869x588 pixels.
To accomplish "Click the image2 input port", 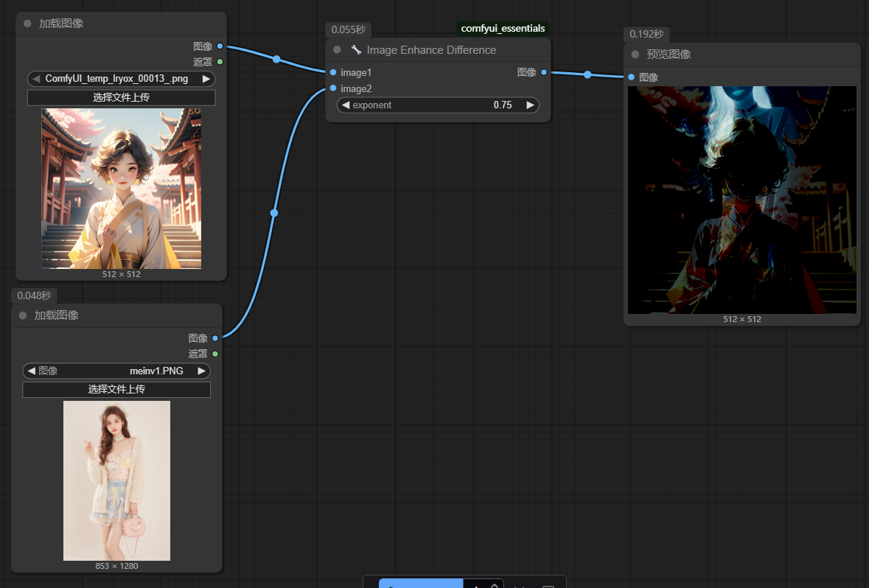I will pos(334,88).
